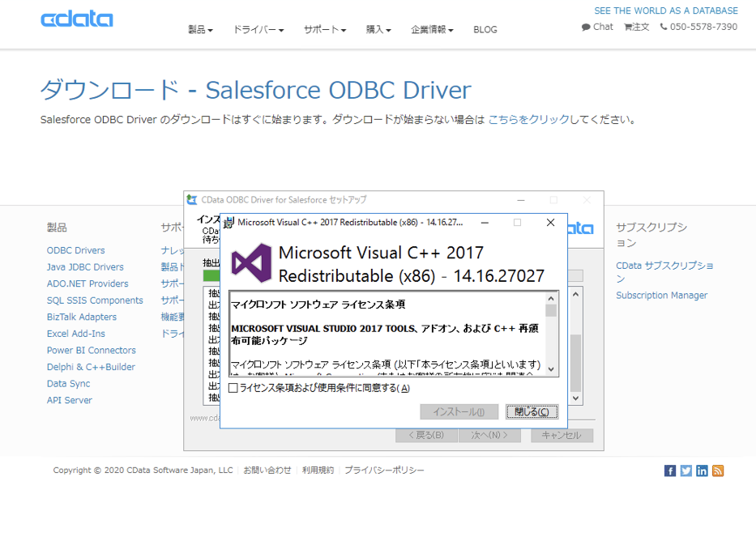Viewport: 756px width, 558px height.
Task: Click the green extraction progress bar
Action: 211,275
